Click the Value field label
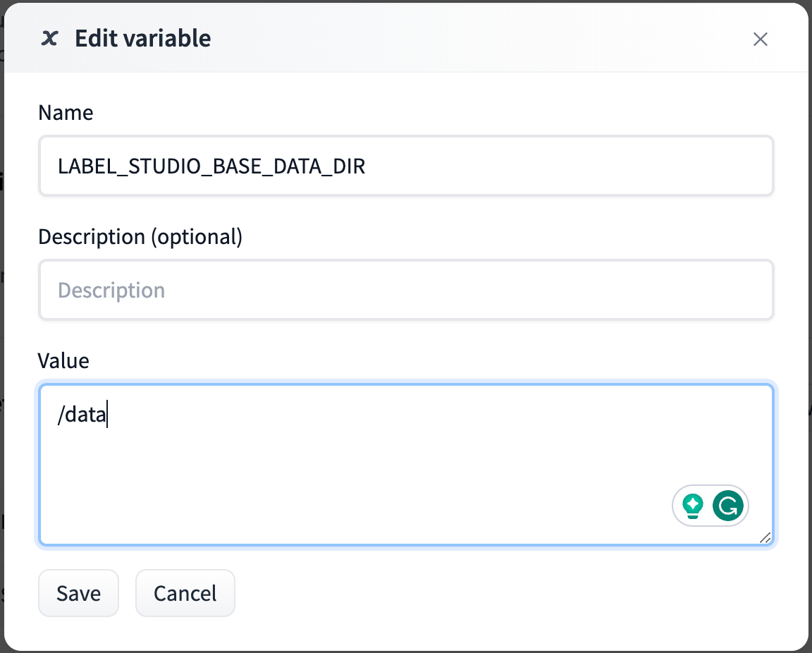This screenshot has width=812, height=653. pos(63,361)
